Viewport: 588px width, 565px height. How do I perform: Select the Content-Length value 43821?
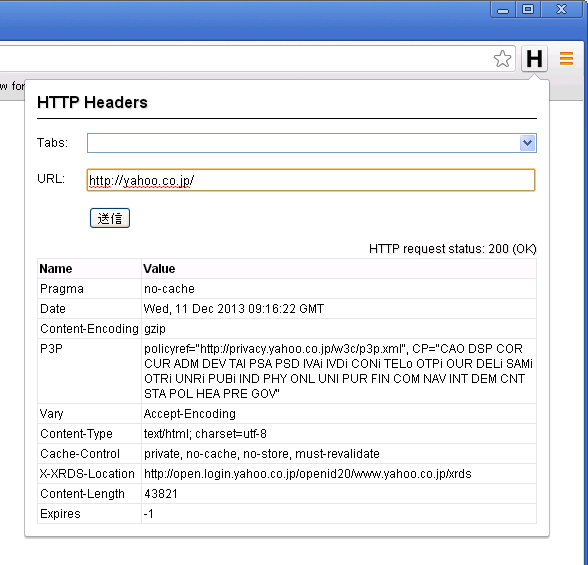pos(160,494)
